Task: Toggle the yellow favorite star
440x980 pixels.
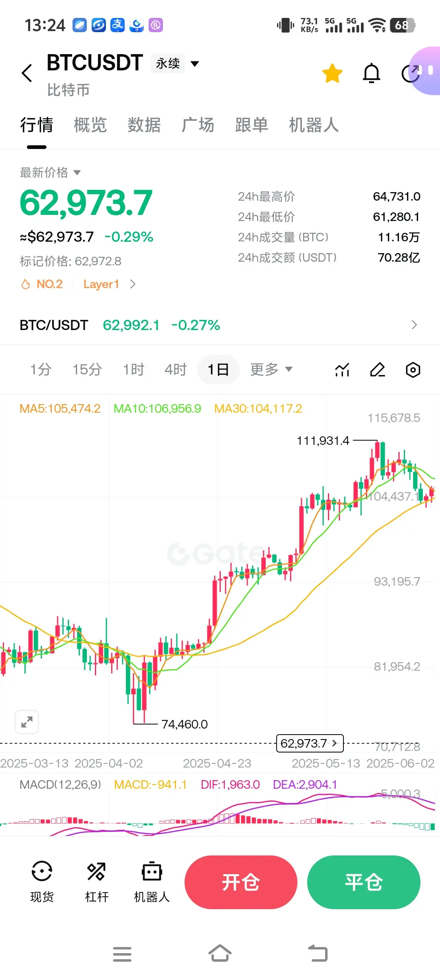Action: tap(332, 73)
